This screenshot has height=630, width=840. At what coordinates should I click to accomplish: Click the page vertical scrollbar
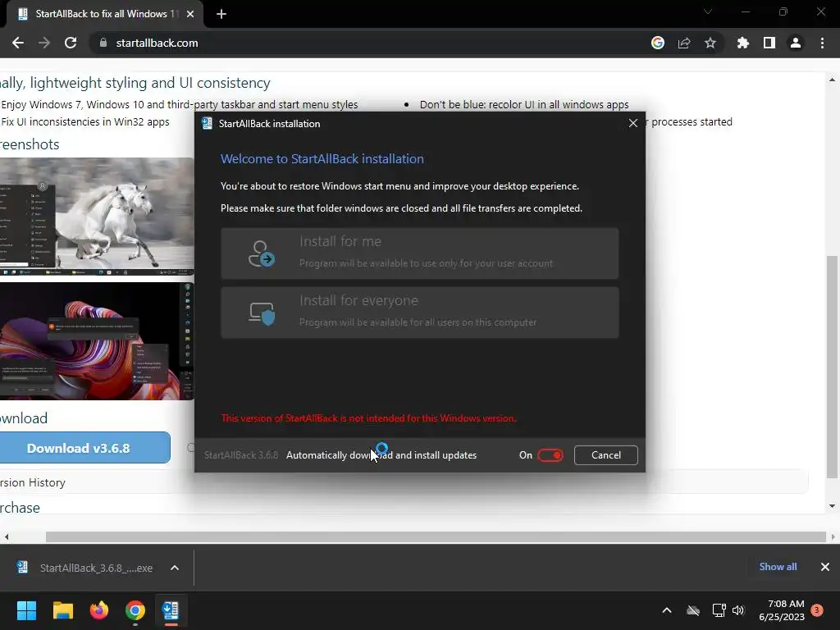tap(832, 367)
